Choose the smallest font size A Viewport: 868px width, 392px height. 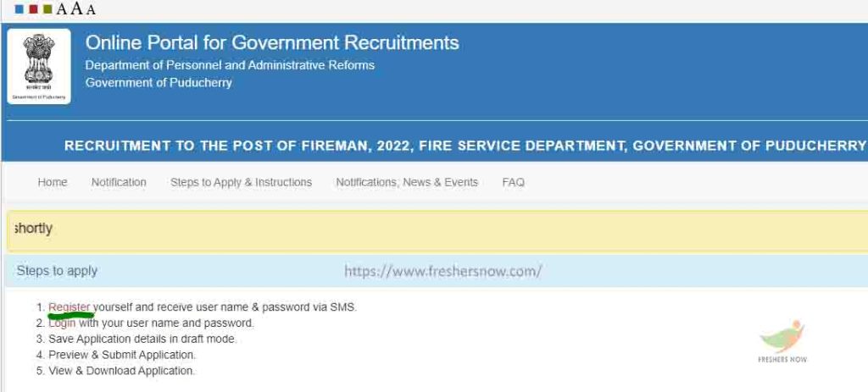coord(62,9)
